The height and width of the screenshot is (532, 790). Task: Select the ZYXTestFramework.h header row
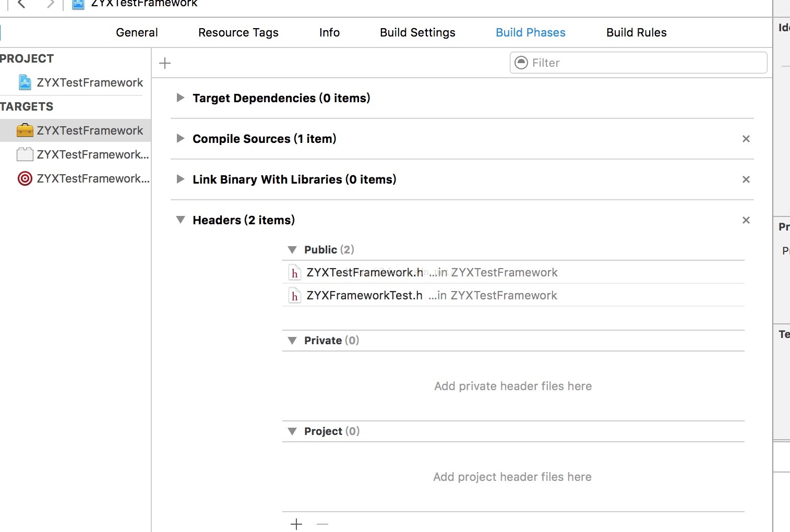[513, 272]
